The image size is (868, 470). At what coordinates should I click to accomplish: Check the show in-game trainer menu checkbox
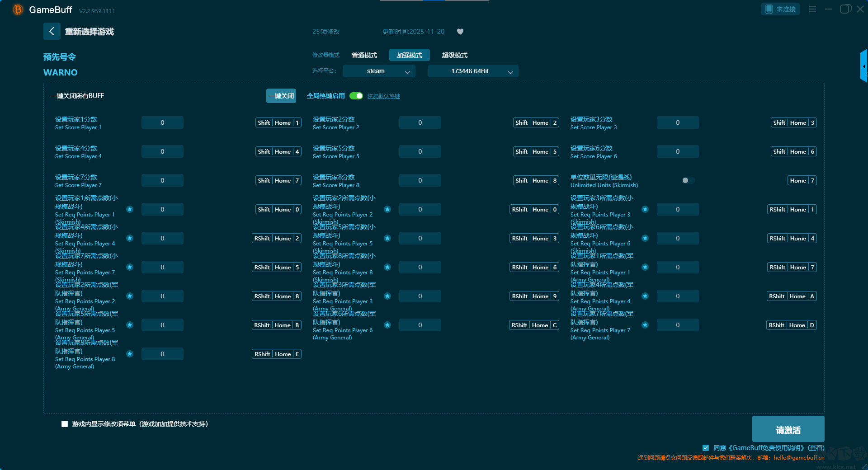tap(65, 424)
